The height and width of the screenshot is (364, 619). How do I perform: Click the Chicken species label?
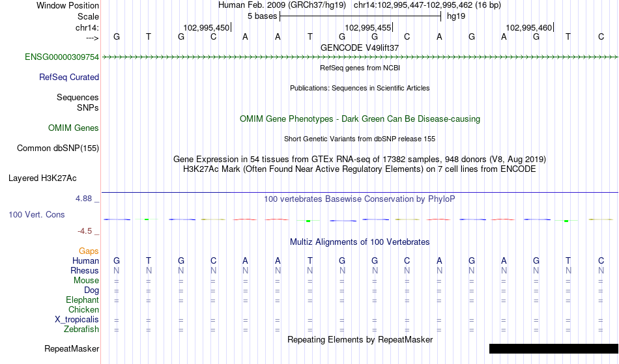click(83, 310)
